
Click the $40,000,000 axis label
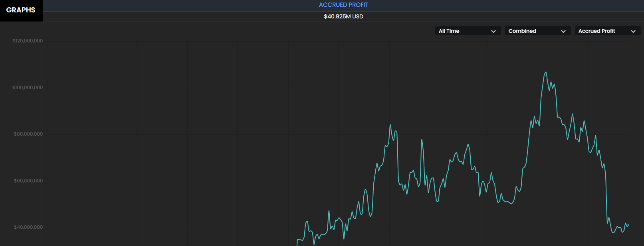click(28, 227)
